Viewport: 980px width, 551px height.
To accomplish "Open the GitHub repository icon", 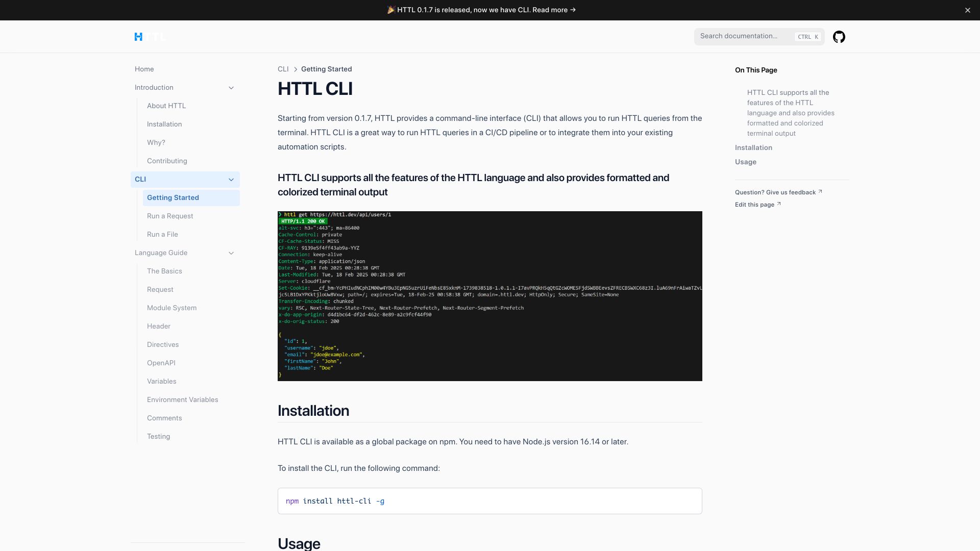I will [x=839, y=37].
